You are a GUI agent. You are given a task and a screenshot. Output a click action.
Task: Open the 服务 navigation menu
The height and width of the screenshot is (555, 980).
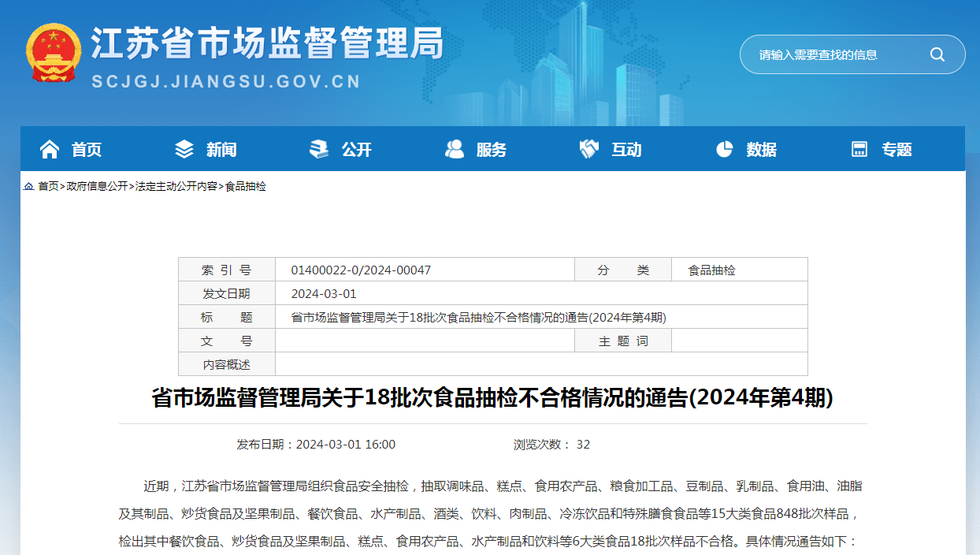point(492,150)
